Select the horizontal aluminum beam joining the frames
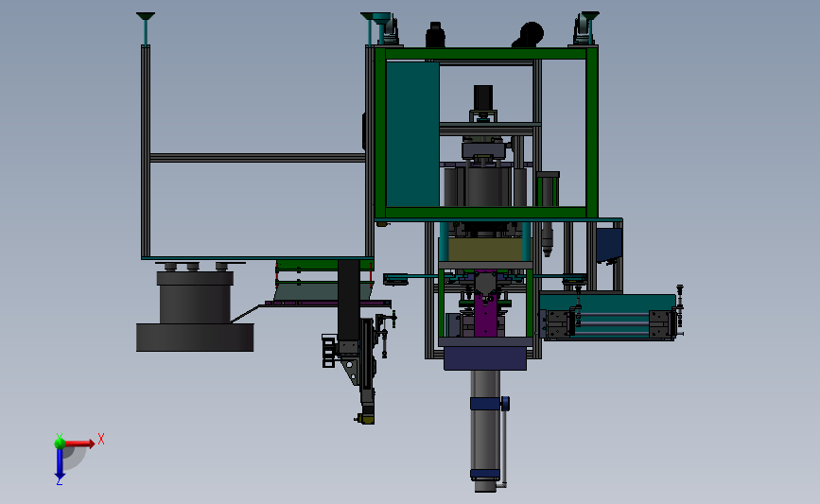 pos(257,157)
